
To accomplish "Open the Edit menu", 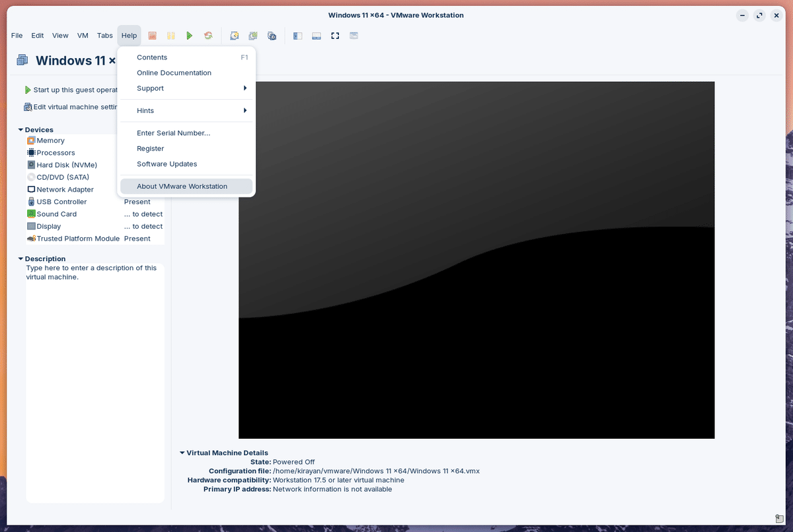I will point(38,36).
